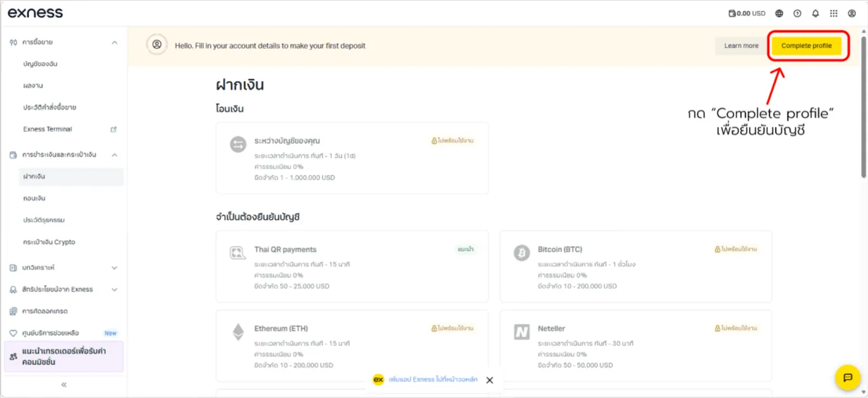Close the add Exness app prompt
This screenshot has height=398, width=868.
coord(489,380)
